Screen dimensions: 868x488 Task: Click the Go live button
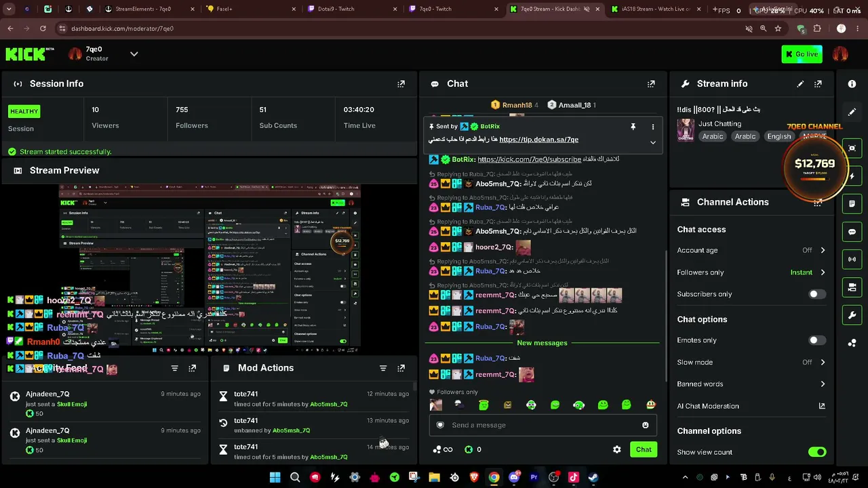click(802, 54)
